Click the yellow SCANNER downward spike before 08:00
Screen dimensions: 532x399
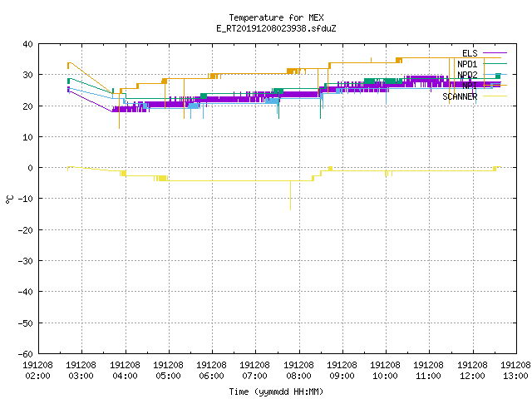(x=290, y=196)
